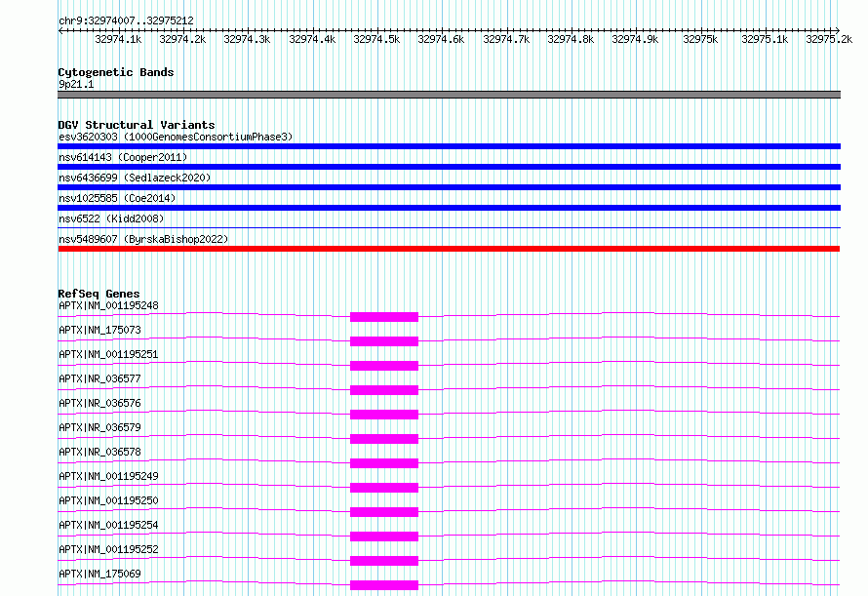Click the exon block of APTX|NR_036579

coord(384,439)
